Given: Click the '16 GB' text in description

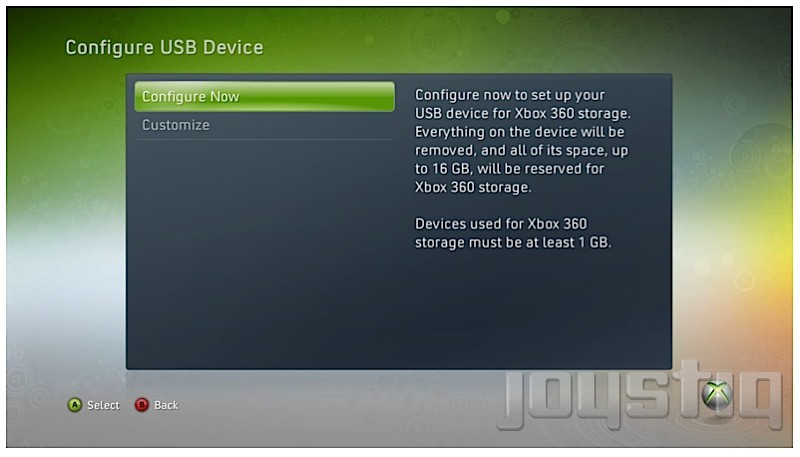Looking at the screenshot, I should click(451, 169).
